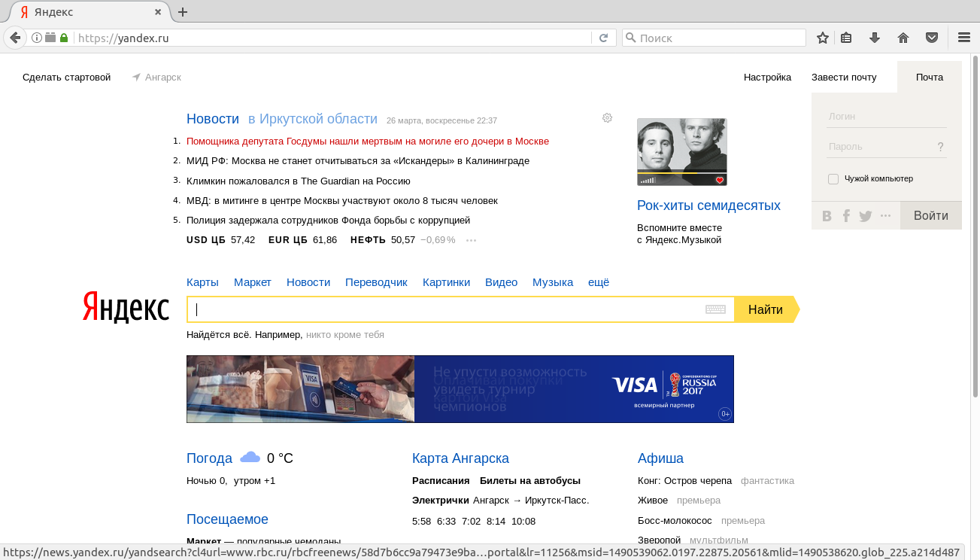This screenshot has width=980, height=560.
Task: Click the Visa Russia 2017 banner
Action: click(460, 389)
